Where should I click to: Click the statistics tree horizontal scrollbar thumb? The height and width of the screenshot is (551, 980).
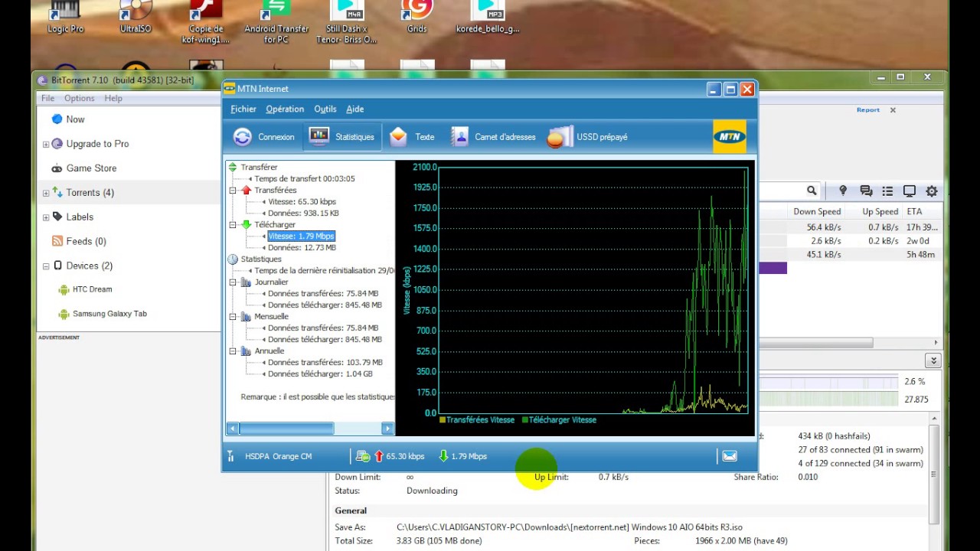coord(286,429)
